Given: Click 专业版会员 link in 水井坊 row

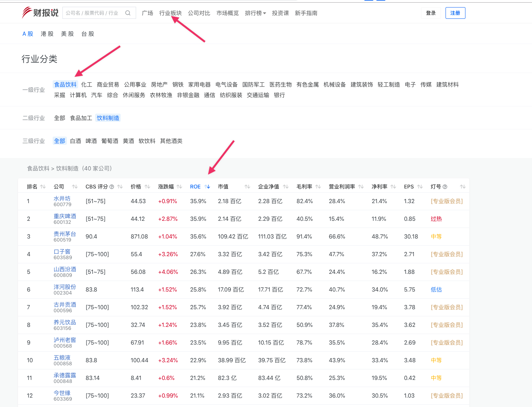Looking at the screenshot, I should pos(447,201).
